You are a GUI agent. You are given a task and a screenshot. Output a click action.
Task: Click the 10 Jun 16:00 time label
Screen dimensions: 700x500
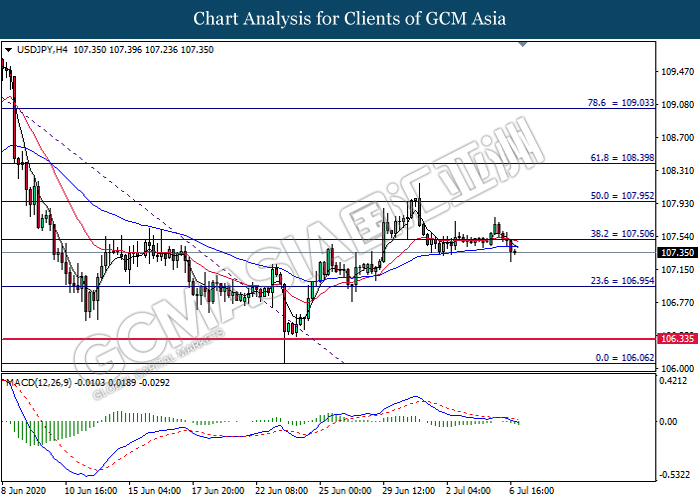click(91, 491)
